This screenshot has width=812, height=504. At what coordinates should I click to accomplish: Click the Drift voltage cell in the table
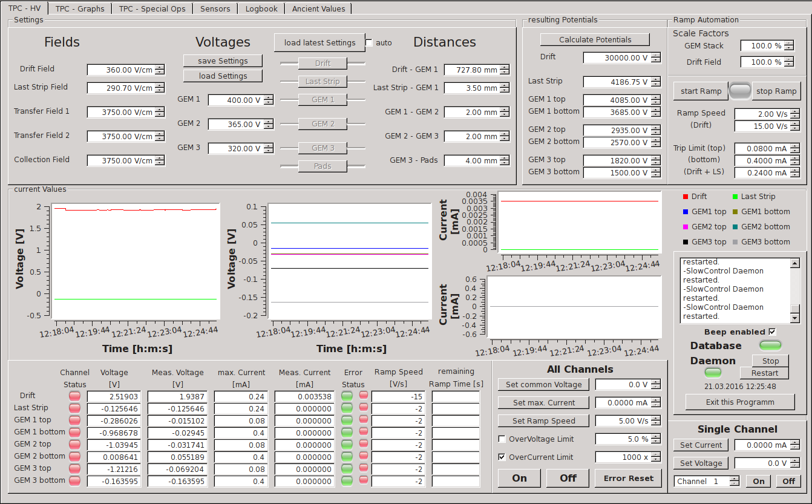click(114, 396)
